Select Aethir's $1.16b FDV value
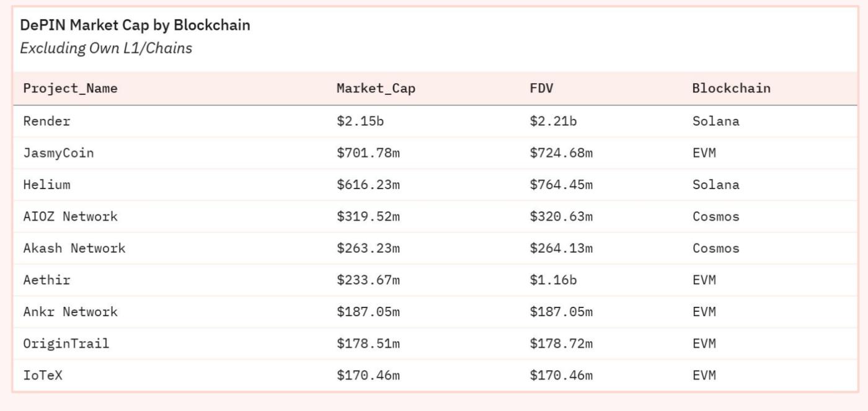This screenshot has height=411, width=868. click(553, 280)
